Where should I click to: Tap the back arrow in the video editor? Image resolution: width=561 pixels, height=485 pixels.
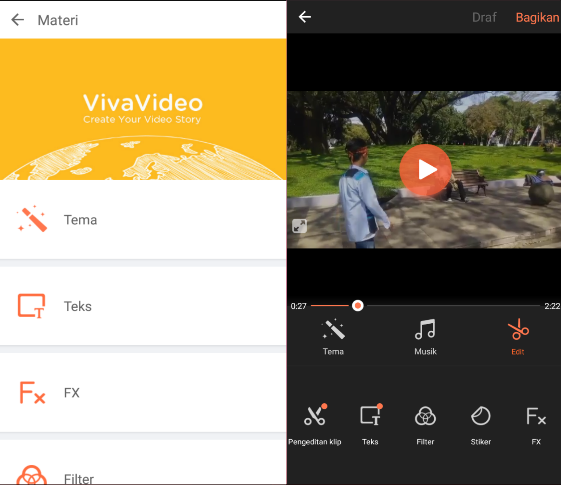click(x=304, y=17)
